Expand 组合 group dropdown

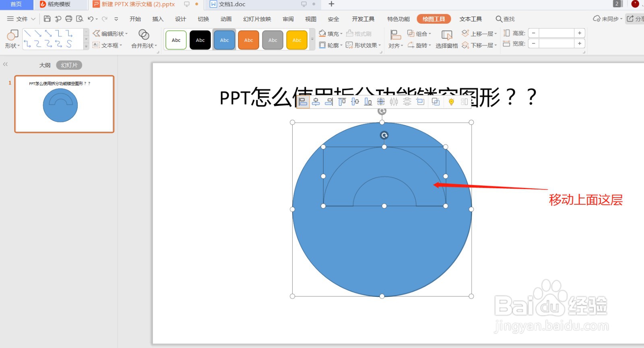430,34
